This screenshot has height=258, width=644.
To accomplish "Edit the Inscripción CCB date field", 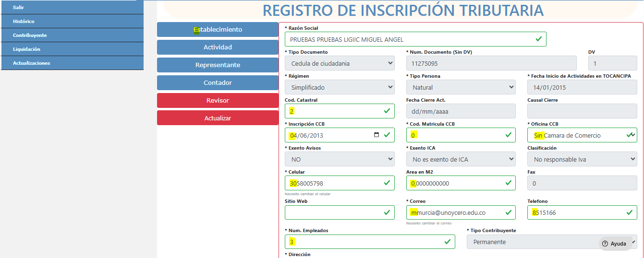I will 340,135.
